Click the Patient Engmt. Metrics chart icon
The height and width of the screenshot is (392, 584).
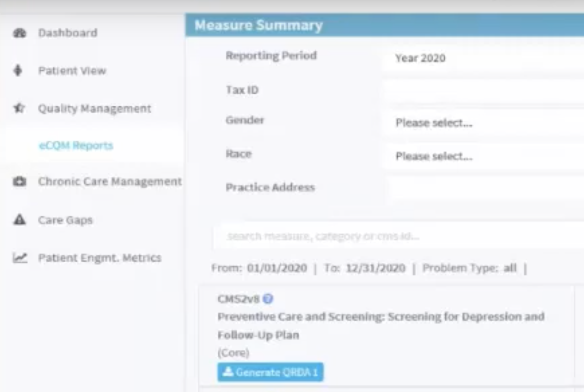coord(20,258)
